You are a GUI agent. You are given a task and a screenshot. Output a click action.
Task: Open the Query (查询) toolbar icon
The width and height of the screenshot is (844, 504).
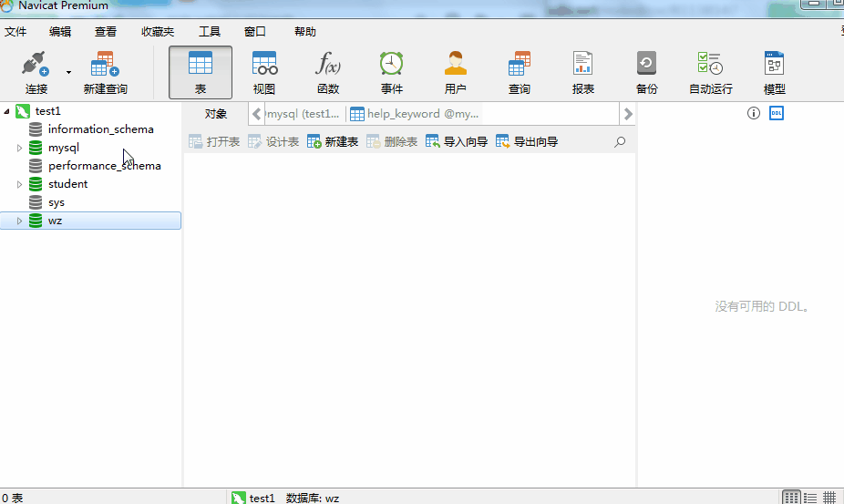click(519, 64)
